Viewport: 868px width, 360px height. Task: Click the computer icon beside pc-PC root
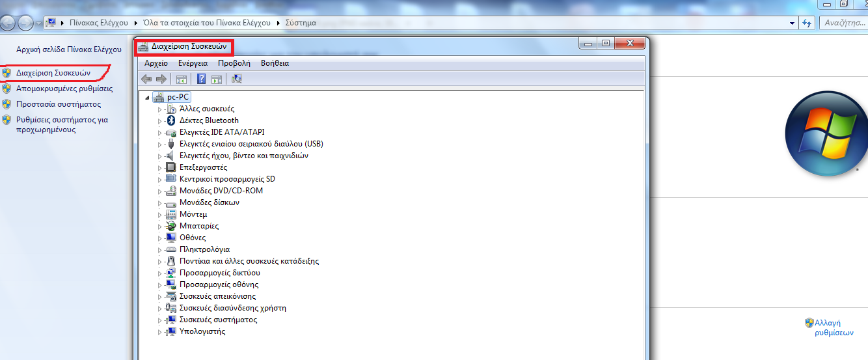(158, 97)
